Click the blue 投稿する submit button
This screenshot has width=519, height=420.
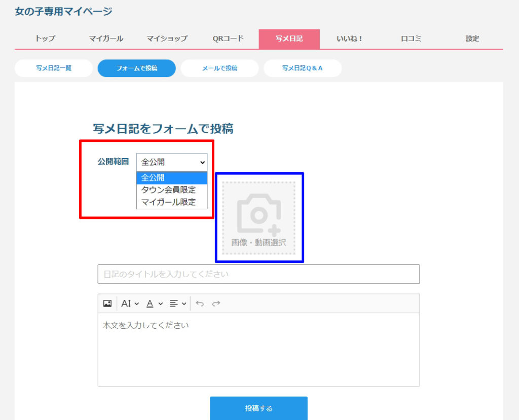tap(258, 408)
